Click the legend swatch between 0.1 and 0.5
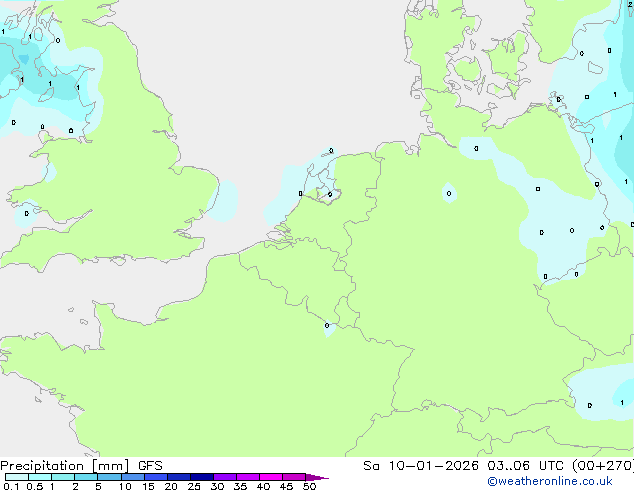 click(17, 477)
